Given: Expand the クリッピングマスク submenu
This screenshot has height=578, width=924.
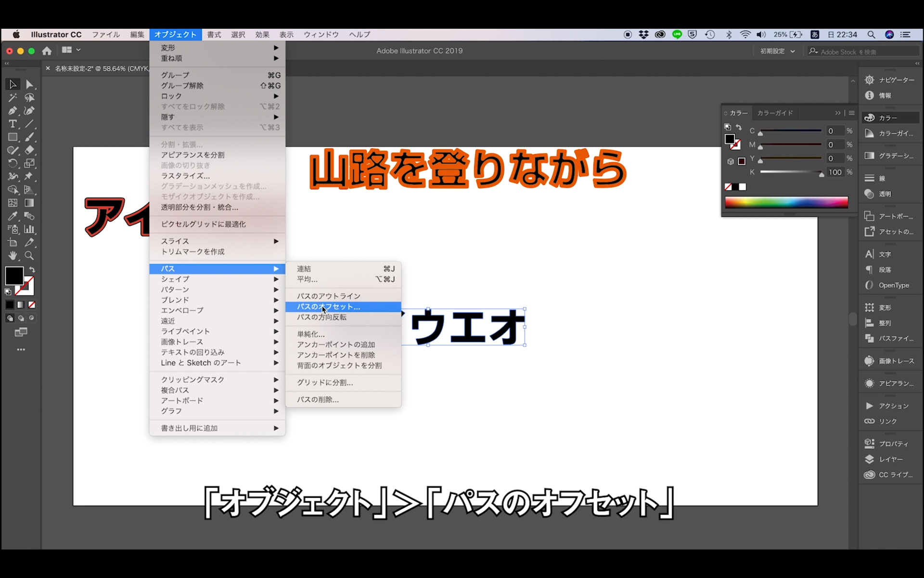Looking at the screenshot, I should point(218,380).
